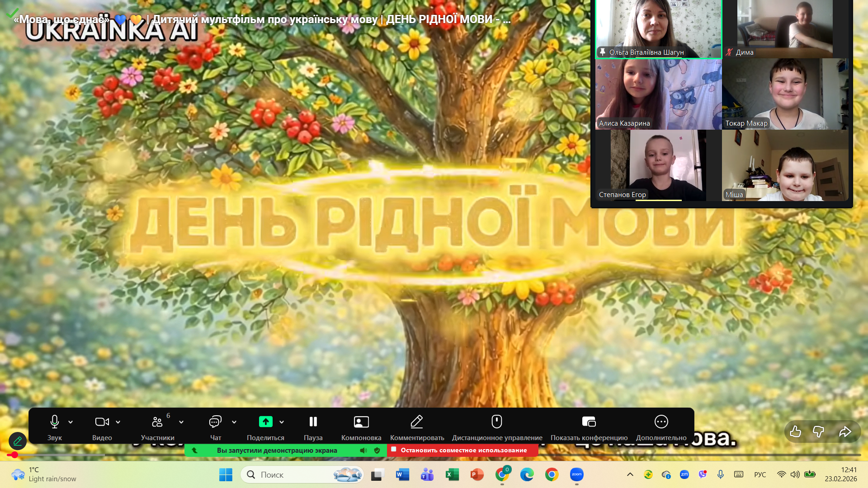Select Токар Макар video thumbnail
Image resolution: width=868 pixels, height=488 pixels.
(785, 94)
